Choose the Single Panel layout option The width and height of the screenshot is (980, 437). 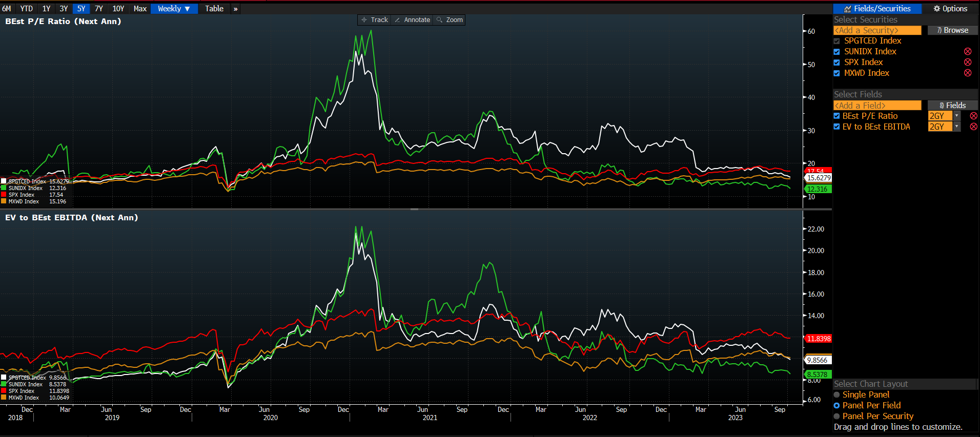[837, 394]
